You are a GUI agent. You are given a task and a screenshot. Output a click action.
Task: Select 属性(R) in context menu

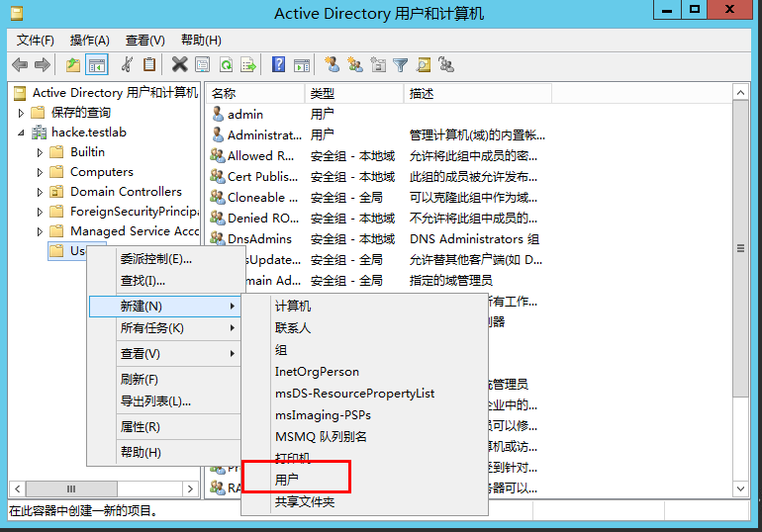(164, 426)
